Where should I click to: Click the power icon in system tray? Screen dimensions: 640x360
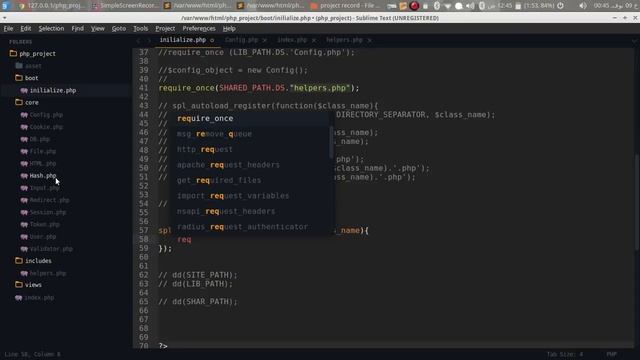(560, 6)
